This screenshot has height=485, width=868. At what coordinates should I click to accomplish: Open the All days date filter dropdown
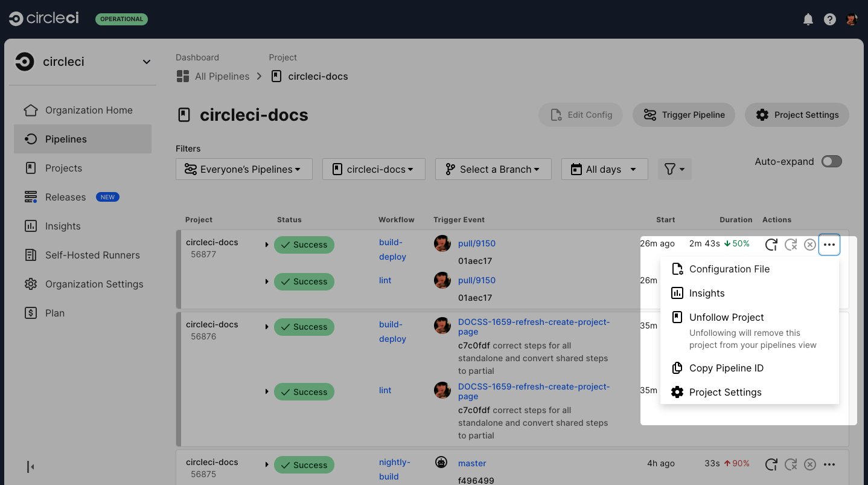[x=604, y=169]
